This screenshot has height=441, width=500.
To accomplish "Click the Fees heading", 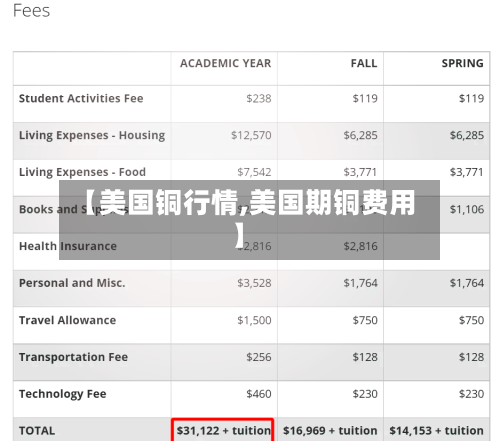I will tap(31, 11).
